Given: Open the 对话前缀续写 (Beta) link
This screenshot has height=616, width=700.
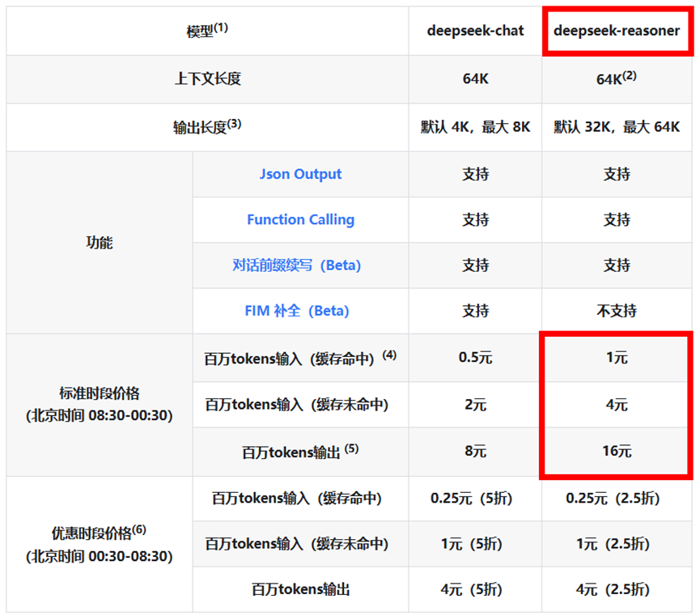Looking at the screenshot, I should [x=296, y=266].
